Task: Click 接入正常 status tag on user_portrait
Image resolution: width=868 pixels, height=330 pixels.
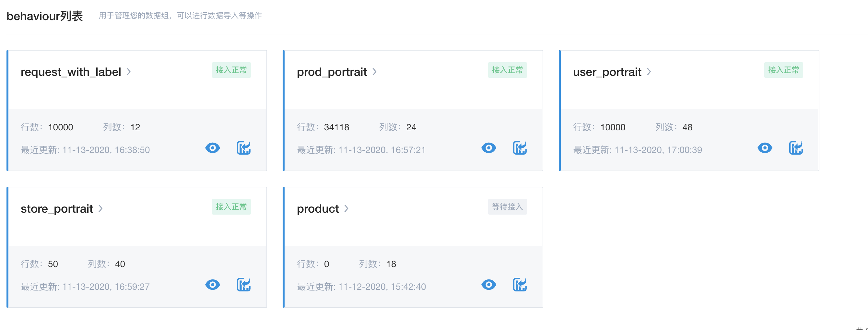Action: tap(783, 70)
